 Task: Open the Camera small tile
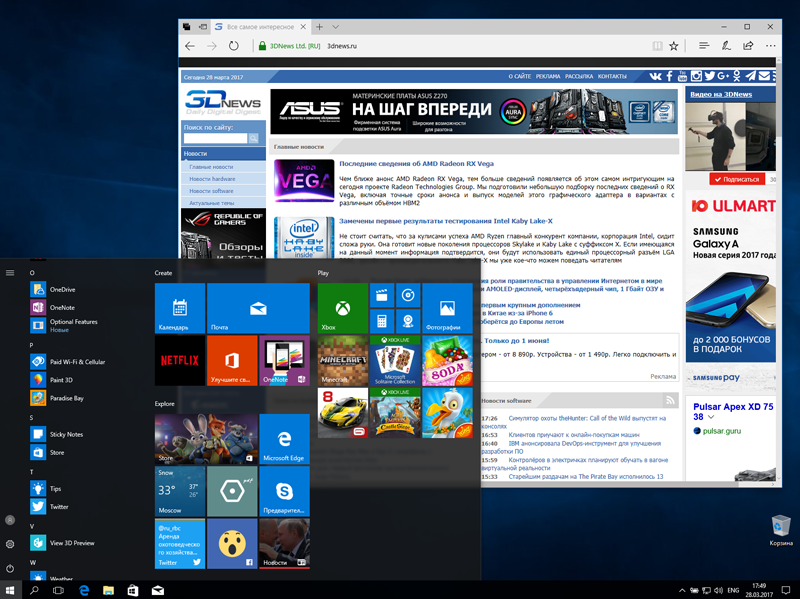pos(408,321)
